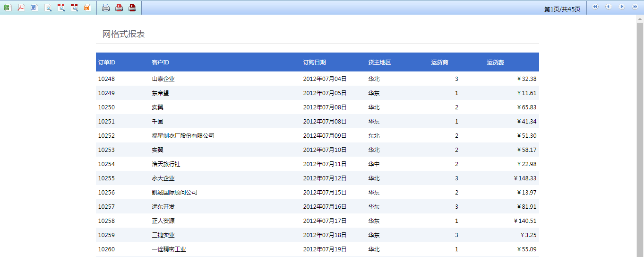Select customer 山泰企业
This screenshot has width=644, height=257.
point(163,79)
